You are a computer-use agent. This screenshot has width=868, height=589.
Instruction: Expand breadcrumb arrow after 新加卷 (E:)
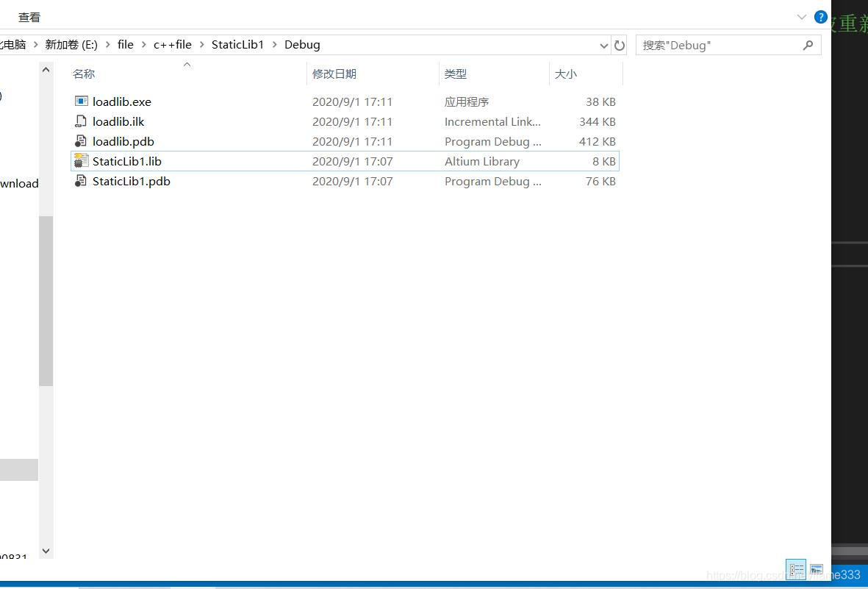[108, 45]
